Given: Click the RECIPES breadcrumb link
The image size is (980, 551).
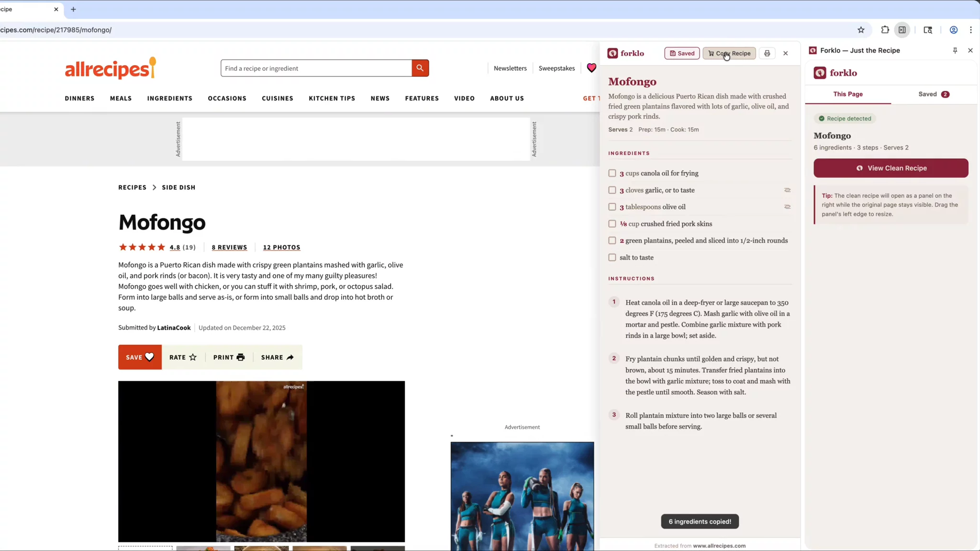Looking at the screenshot, I should click(133, 187).
